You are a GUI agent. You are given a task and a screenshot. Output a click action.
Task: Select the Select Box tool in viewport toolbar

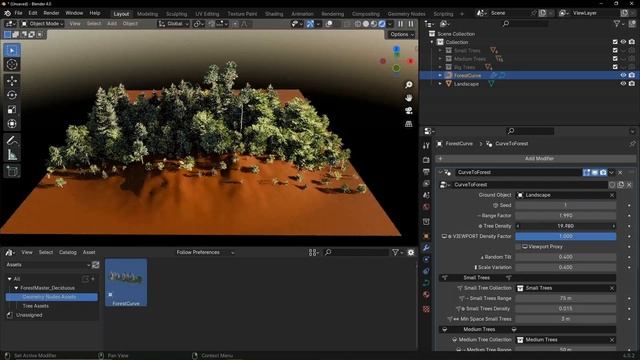pos(12,51)
